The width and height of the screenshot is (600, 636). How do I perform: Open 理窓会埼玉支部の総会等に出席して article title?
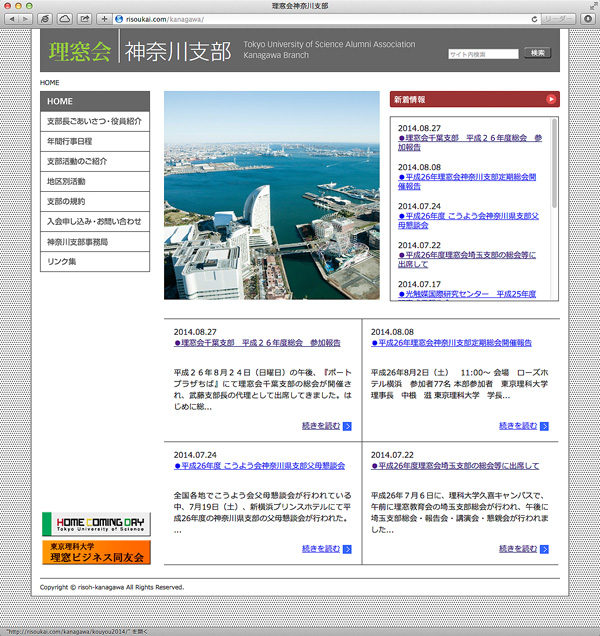pos(455,466)
